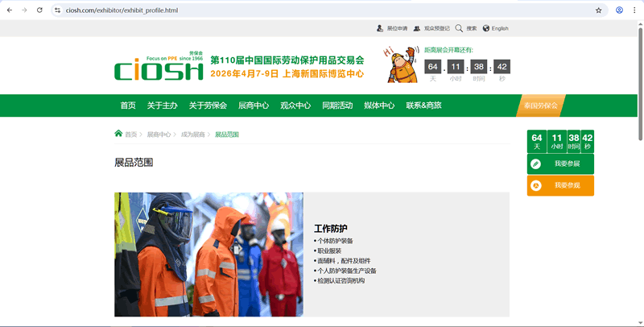Screen dimensions: 644x327
Task: Click the green home icon in breadcrumb
Action: click(x=118, y=134)
